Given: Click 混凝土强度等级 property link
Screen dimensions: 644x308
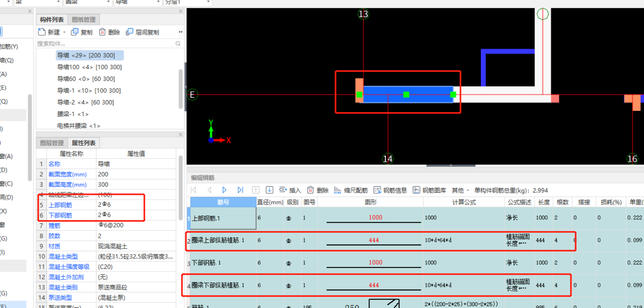Looking at the screenshot, I should (69, 267).
